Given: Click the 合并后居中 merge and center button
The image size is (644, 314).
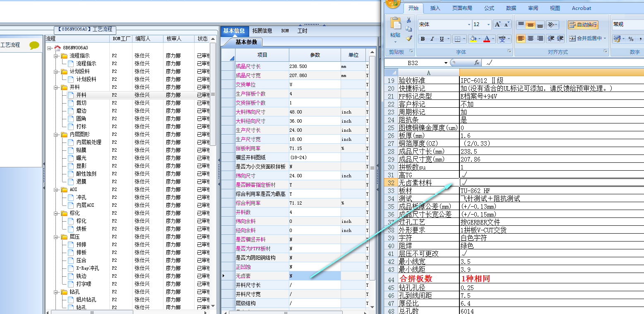Looking at the screenshot, I should pyautogui.click(x=585, y=39).
